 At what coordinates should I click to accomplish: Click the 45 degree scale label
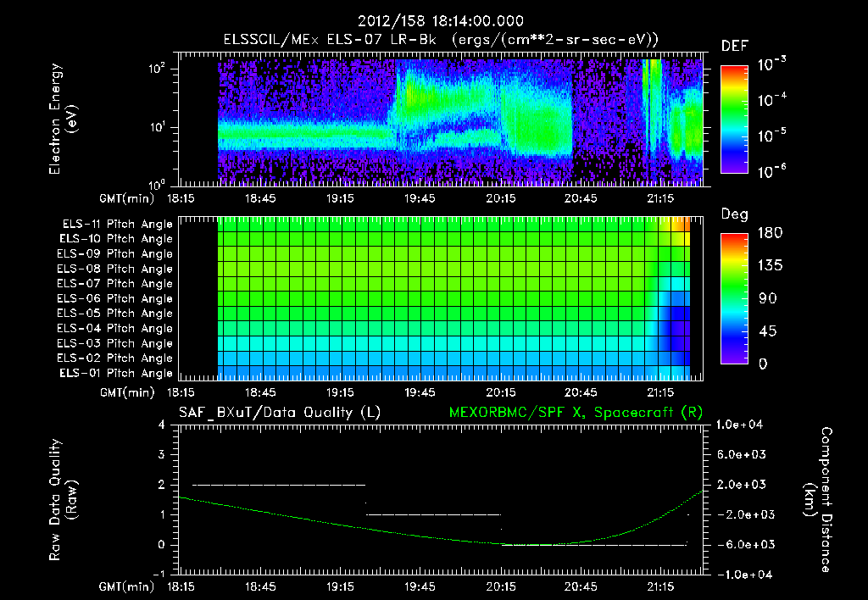pyautogui.click(x=768, y=331)
